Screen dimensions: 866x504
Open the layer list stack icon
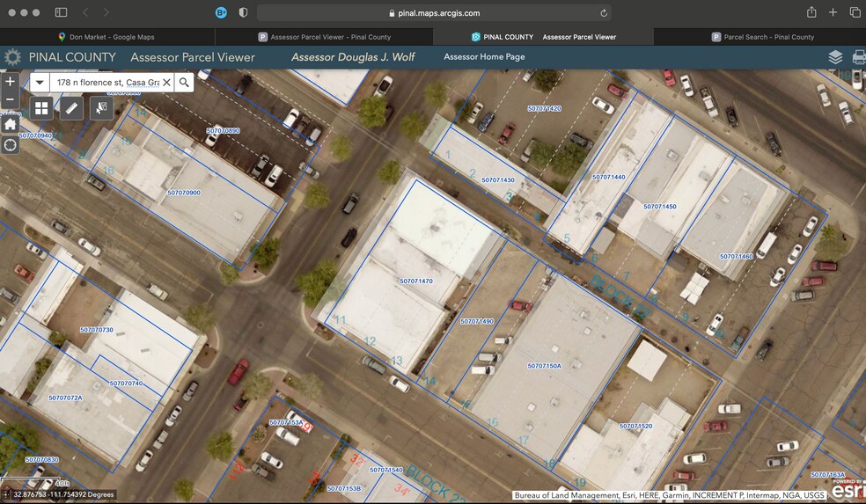coord(835,57)
